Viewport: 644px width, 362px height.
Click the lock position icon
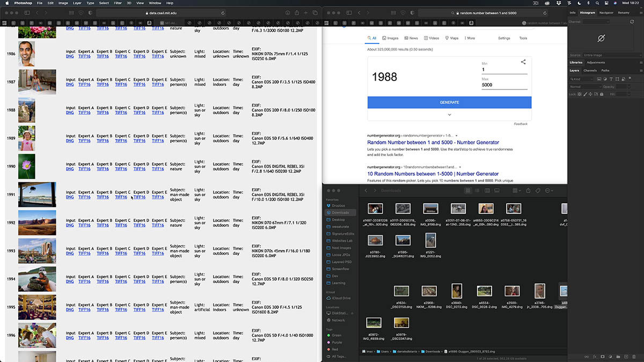pos(590,94)
